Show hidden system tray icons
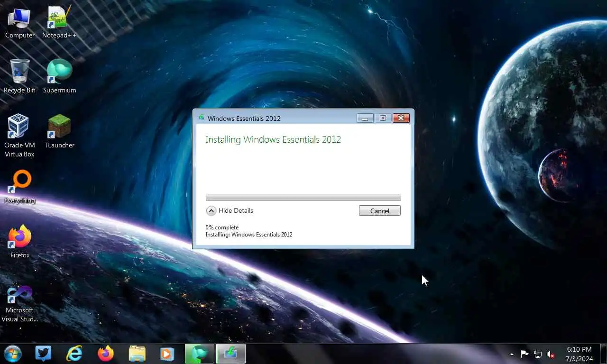Image resolution: width=607 pixels, height=364 pixels. tap(512, 354)
